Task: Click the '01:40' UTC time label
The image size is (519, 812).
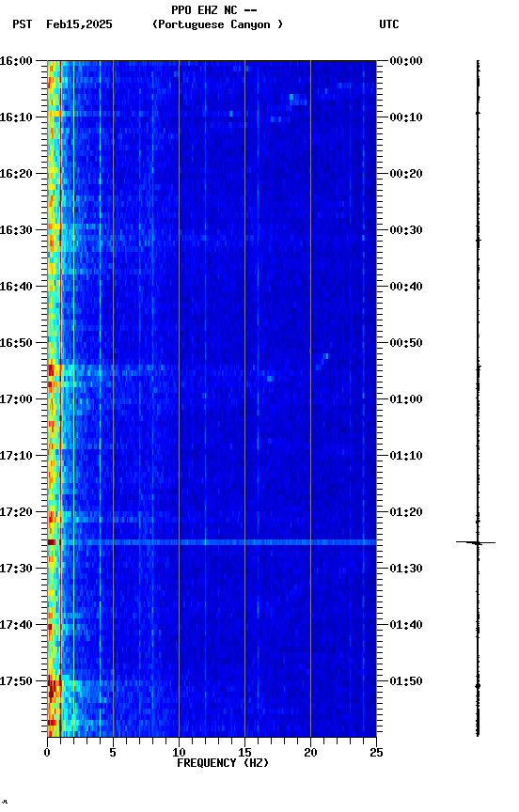Action: tap(406, 625)
